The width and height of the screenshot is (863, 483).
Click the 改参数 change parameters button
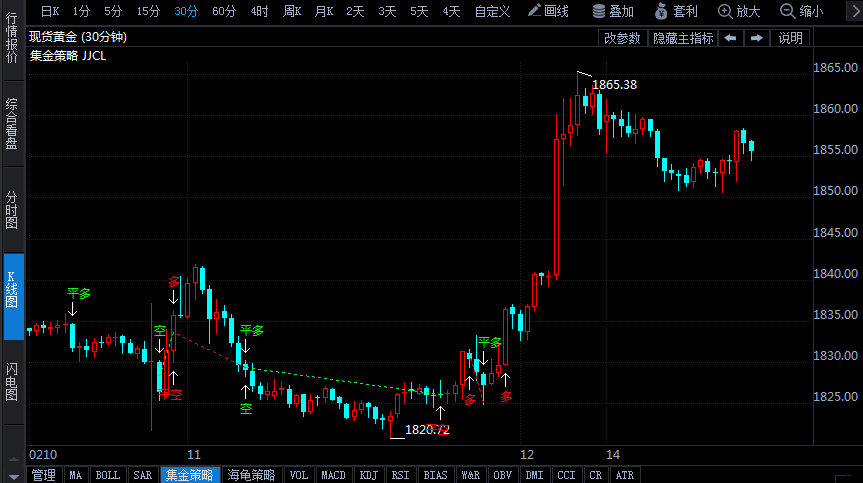(x=622, y=38)
